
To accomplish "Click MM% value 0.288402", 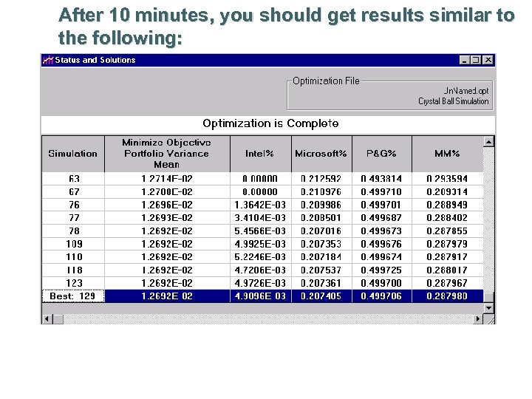I will (x=447, y=218).
